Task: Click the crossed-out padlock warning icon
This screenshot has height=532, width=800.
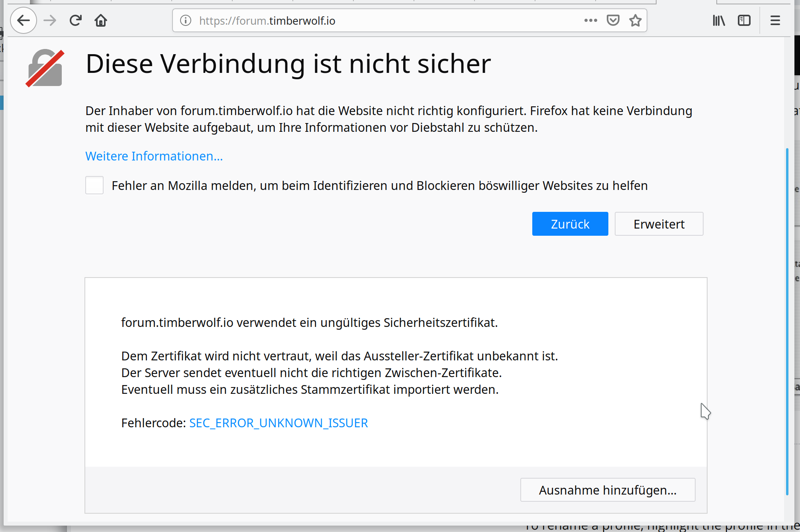Action: tap(45, 68)
